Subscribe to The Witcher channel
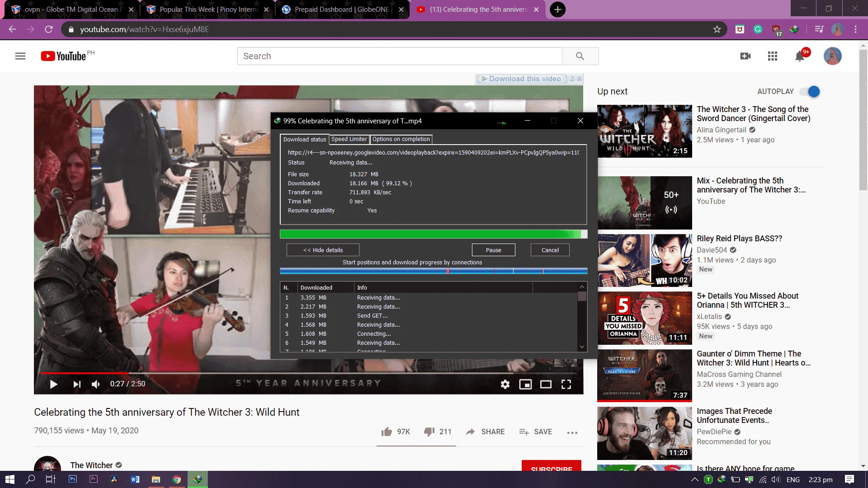This screenshot has width=868, height=488. [x=551, y=466]
